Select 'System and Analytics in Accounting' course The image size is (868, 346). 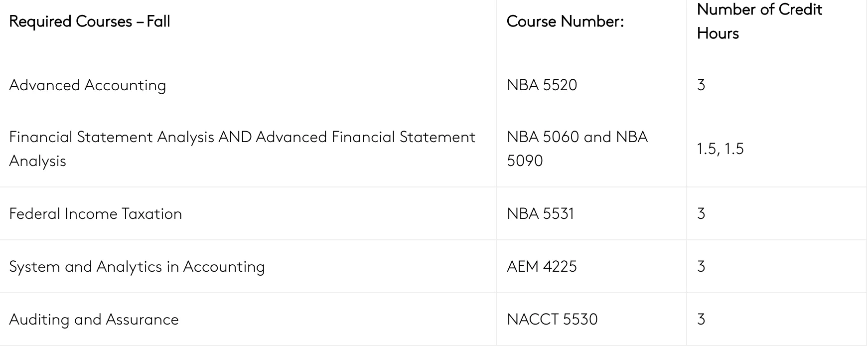pyautogui.click(x=137, y=267)
